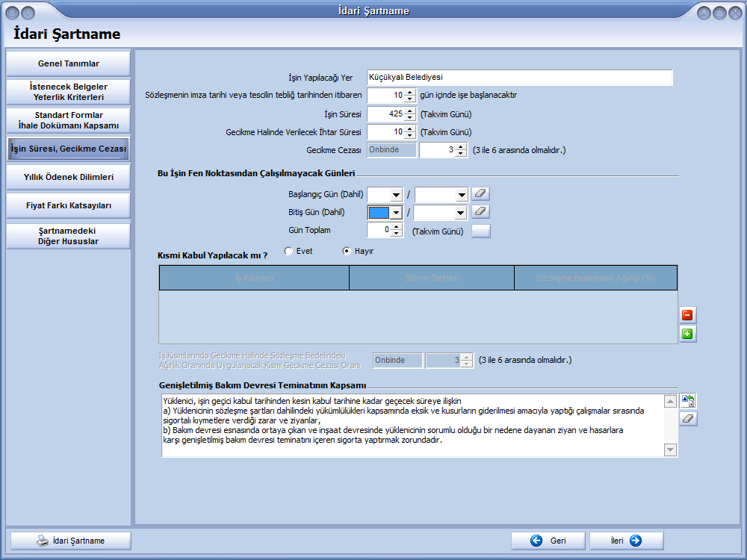747x560 pixels.
Task: Clear the teminat text with its eraser icon
Action: tap(688, 419)
